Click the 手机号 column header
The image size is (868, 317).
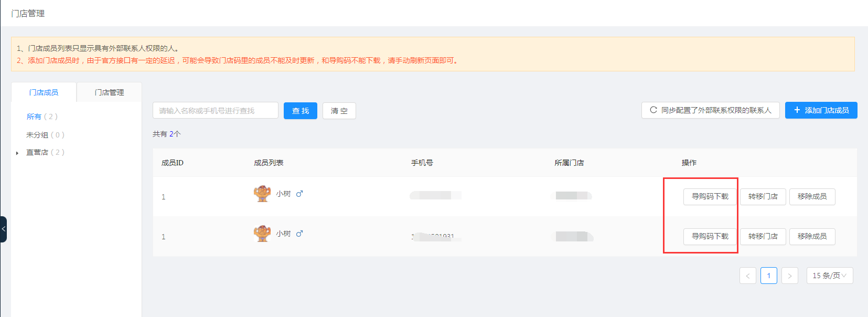(422, 163)
